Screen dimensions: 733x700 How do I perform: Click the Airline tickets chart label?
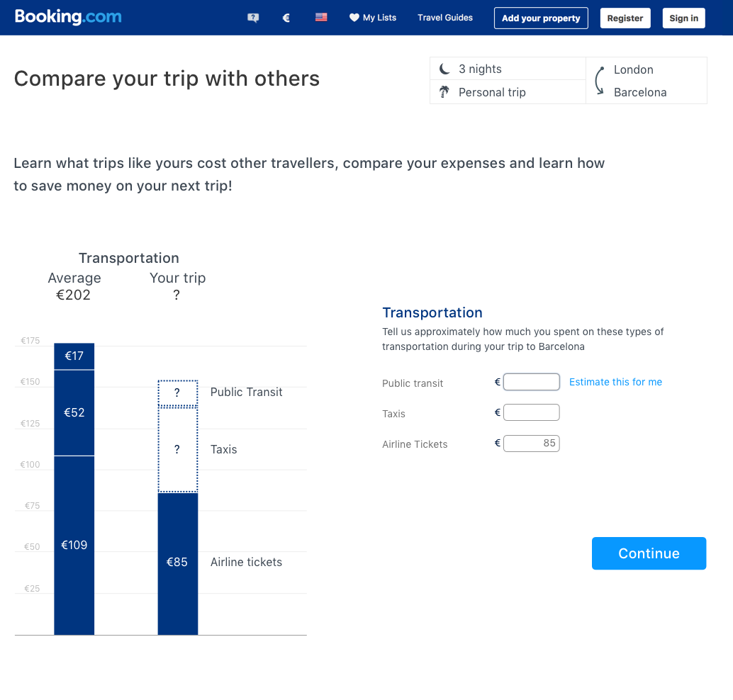[247, 562]
